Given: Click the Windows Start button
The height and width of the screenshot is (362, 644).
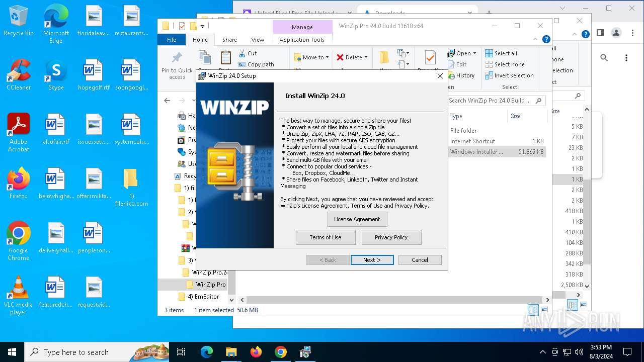Looking at the screenshot, I should point(12,352).
